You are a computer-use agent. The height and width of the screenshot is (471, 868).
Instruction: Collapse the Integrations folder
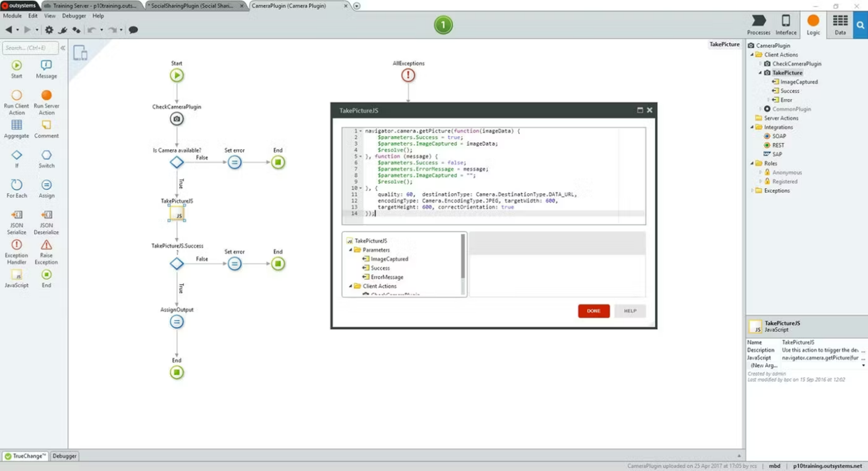tap(752, 127)
